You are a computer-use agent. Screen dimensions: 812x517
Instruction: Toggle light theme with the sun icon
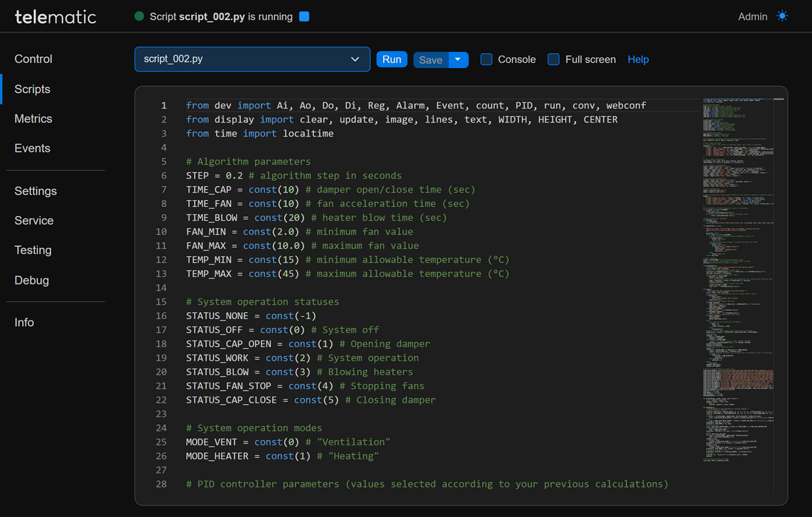(782, 16)
